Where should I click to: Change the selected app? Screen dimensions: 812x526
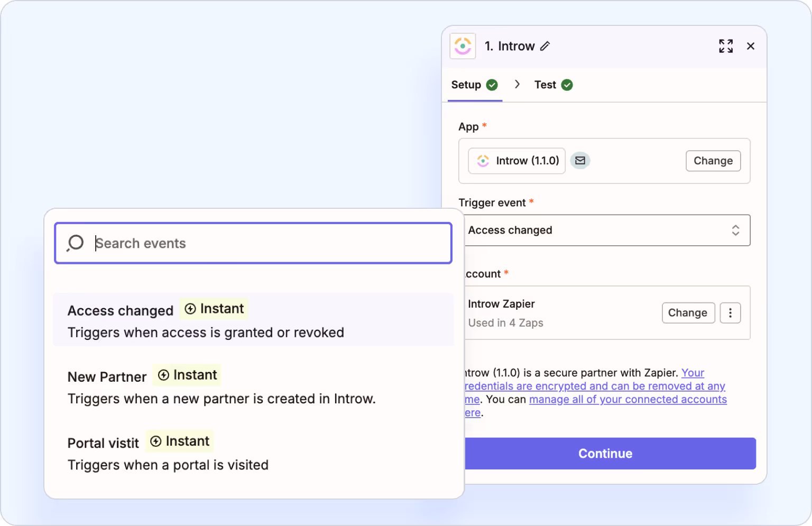point(713,161)
